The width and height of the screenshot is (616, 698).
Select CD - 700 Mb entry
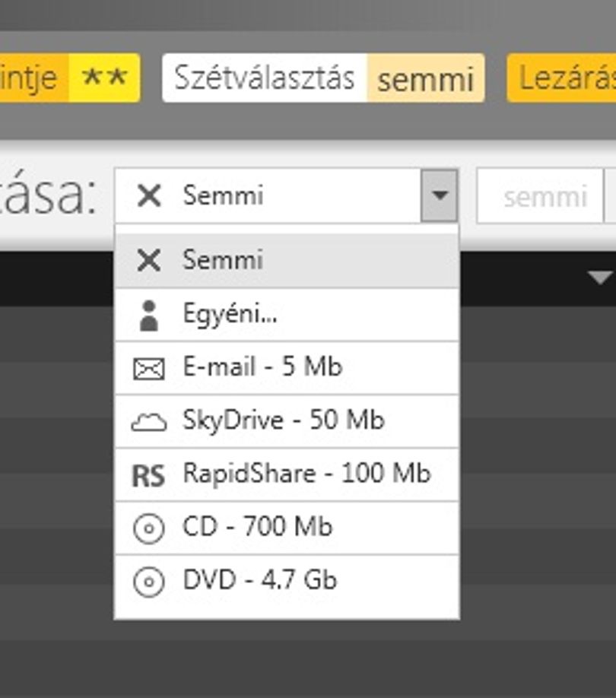pos(287,528)
